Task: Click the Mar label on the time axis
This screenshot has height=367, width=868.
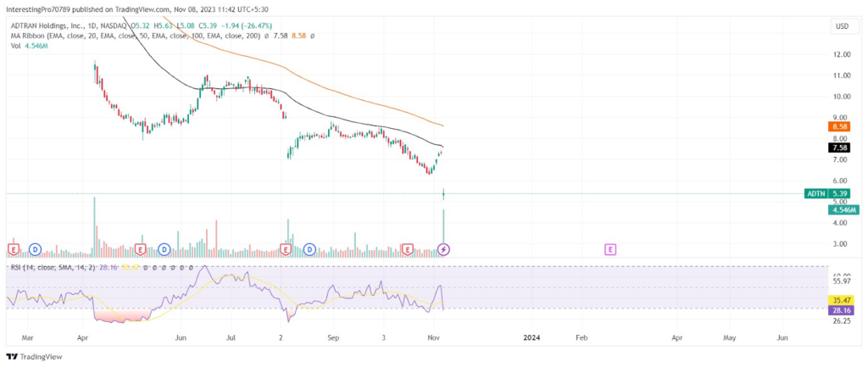Action: pyautogui.click(x=28, y=336)
